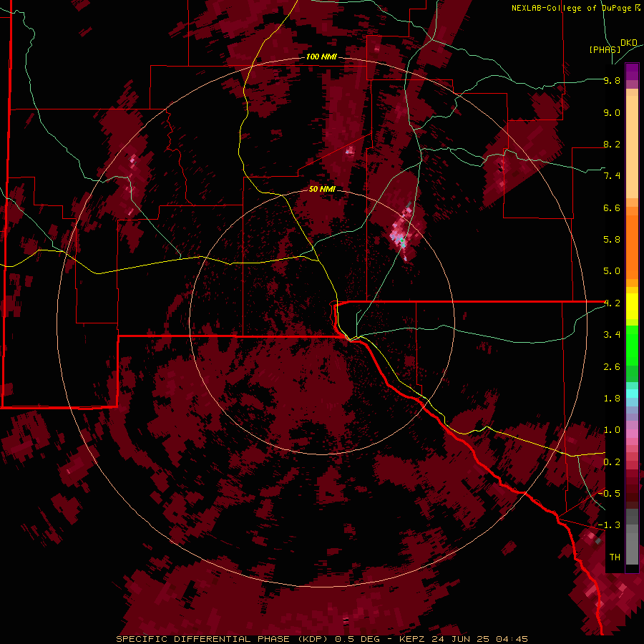Select the 5.8 scale value
644x644 pixels.
click(612, 239)
